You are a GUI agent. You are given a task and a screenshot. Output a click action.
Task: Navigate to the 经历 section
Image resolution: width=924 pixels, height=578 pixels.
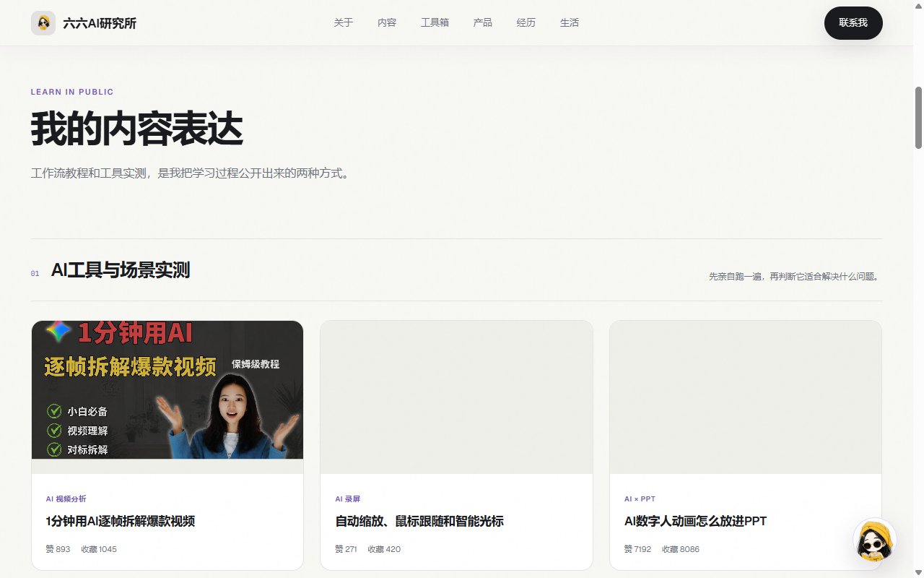coord(526,22)
